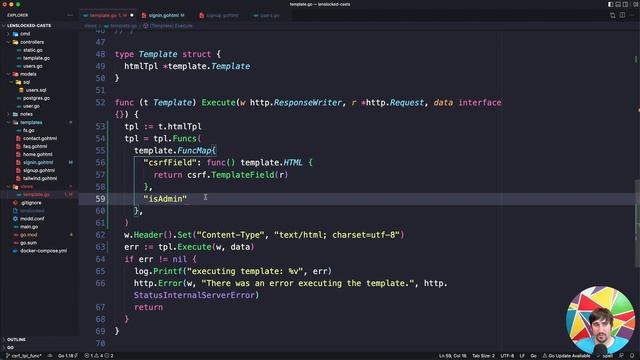Open the errors and warnings counter
The height and width of the screenshot is (360, 640).
99,356
